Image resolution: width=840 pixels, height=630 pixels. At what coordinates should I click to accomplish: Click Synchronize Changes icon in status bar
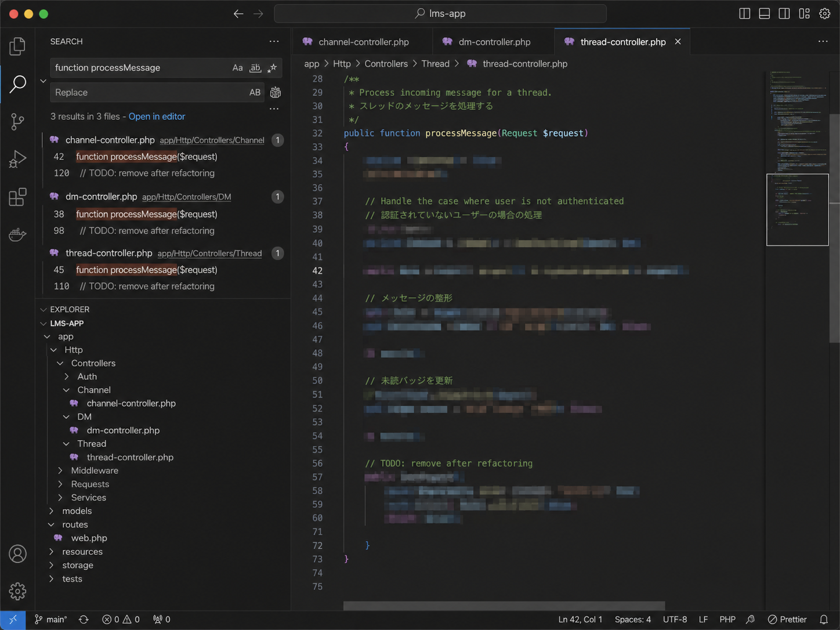click(x=84, y=620)
